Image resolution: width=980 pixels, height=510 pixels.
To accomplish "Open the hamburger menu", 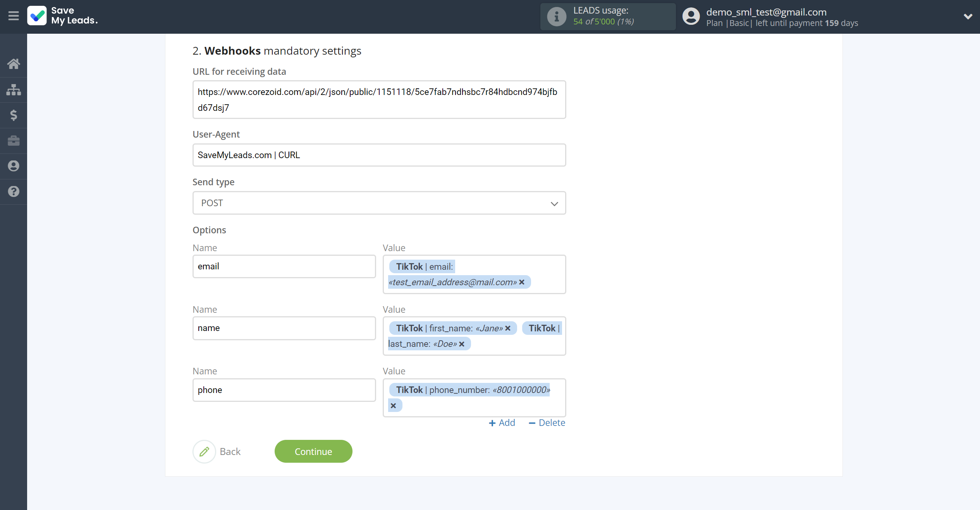I will [x=14, y=16].
